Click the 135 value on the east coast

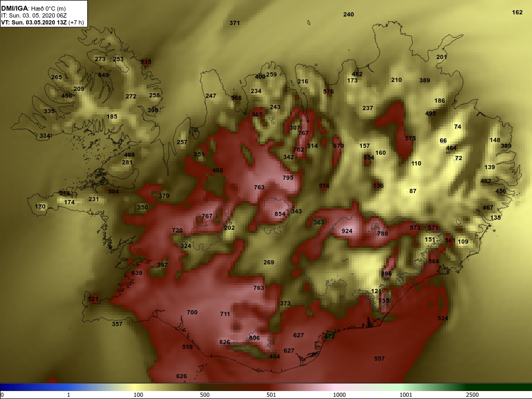495,218
